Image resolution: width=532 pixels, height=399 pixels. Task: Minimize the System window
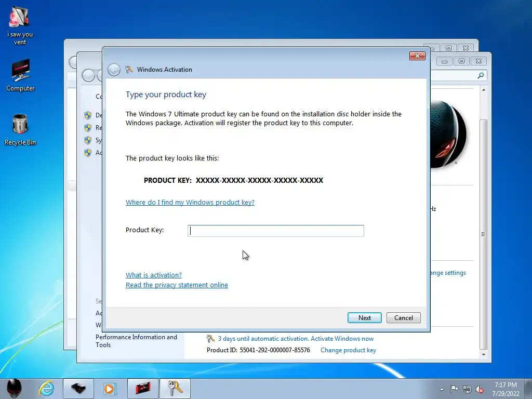[445, 61]
